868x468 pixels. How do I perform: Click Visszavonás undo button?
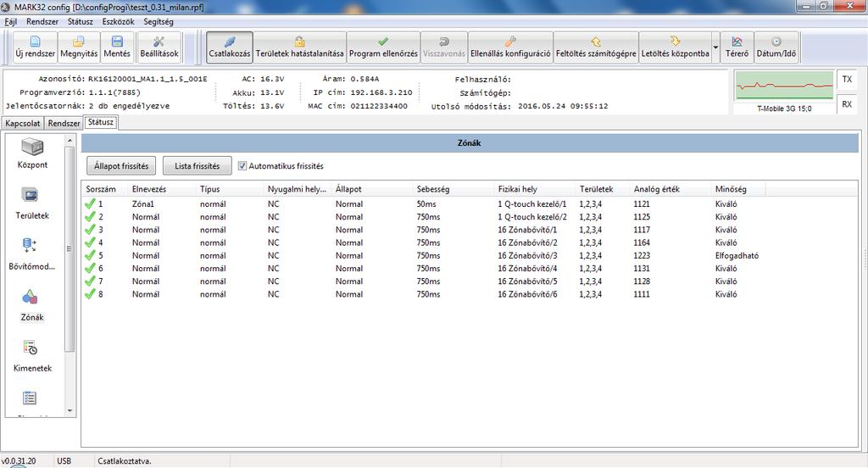[x=444, y=47]
